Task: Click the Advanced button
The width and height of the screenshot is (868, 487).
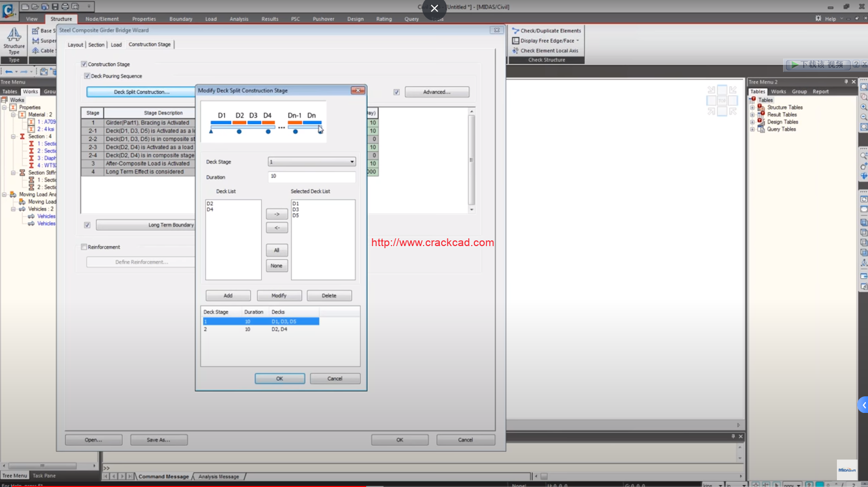Action: coord(437,92)
